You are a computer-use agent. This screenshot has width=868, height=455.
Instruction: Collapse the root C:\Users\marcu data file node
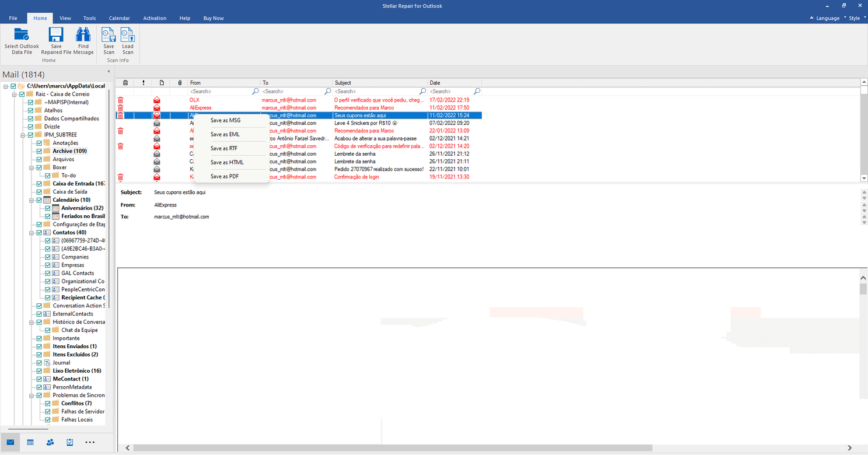5,86
